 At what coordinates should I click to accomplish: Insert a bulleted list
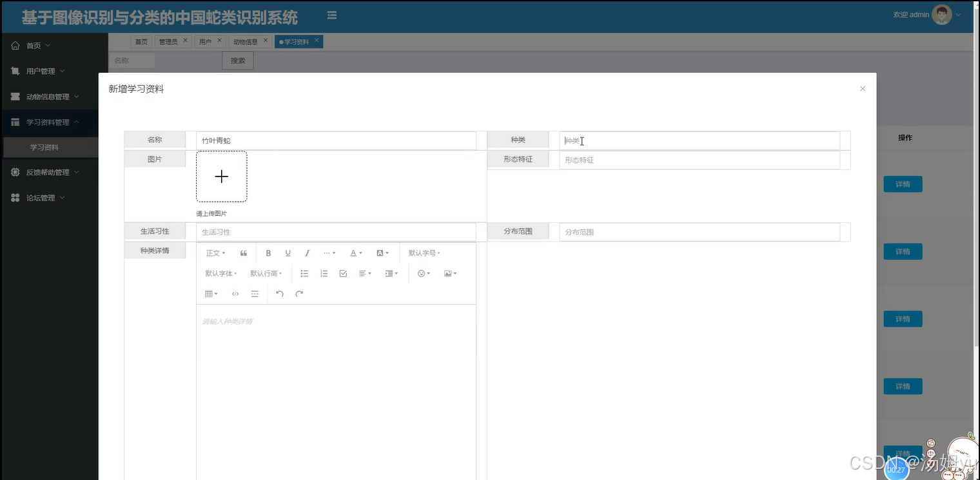coord(304,274)
